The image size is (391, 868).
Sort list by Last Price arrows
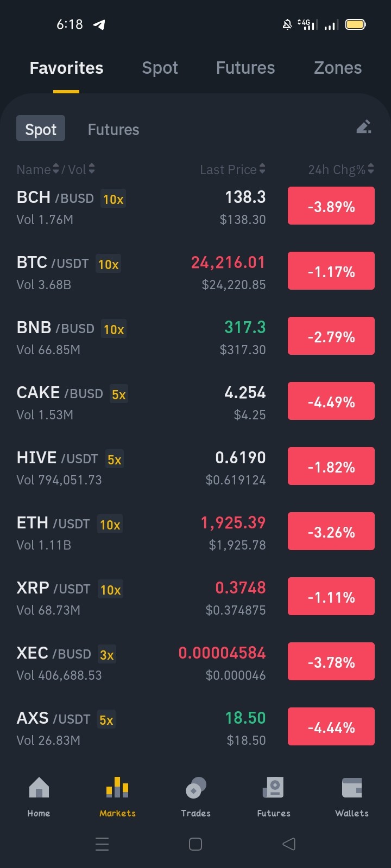coord(262,169)
